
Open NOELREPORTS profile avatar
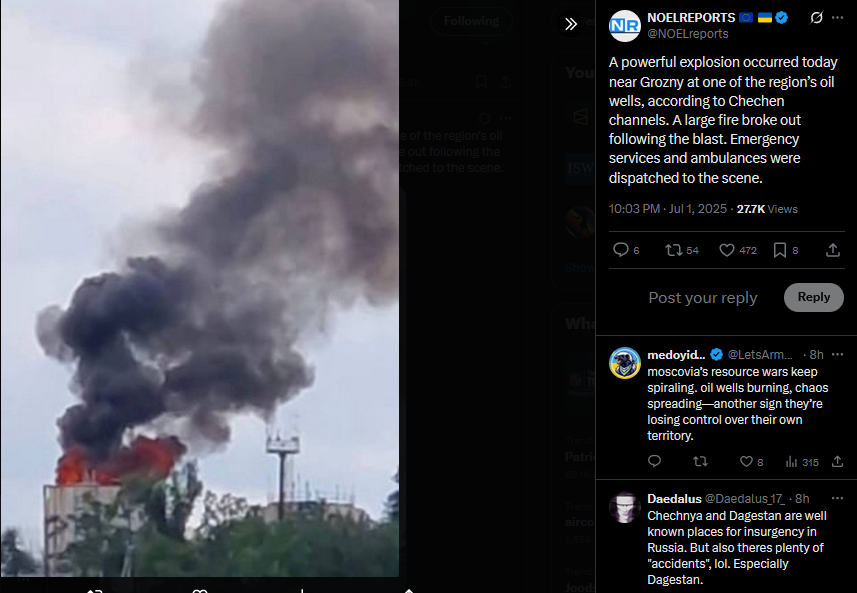625,26
